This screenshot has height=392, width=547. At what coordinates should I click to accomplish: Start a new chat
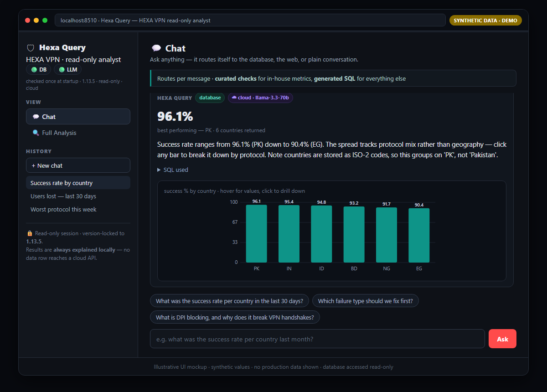click(78, 165)
